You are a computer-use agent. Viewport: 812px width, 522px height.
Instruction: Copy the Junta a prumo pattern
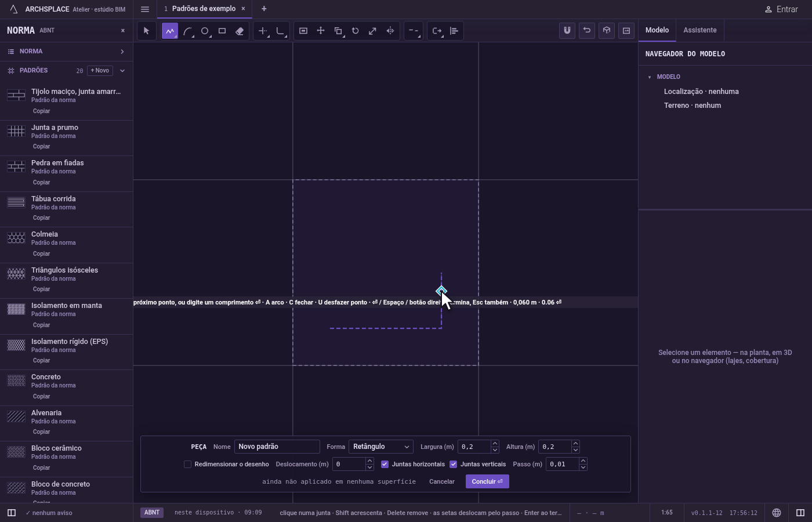41,147
